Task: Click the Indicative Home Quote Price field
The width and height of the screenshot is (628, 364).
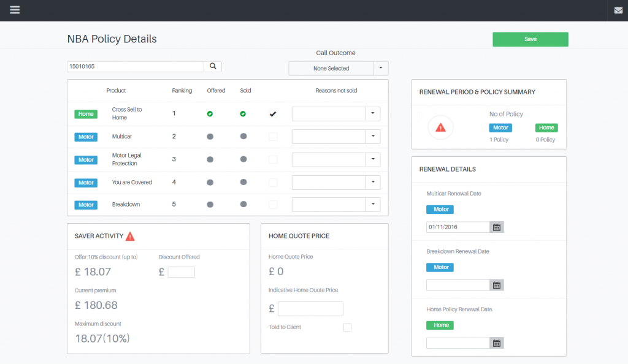Action: point(310,309)
